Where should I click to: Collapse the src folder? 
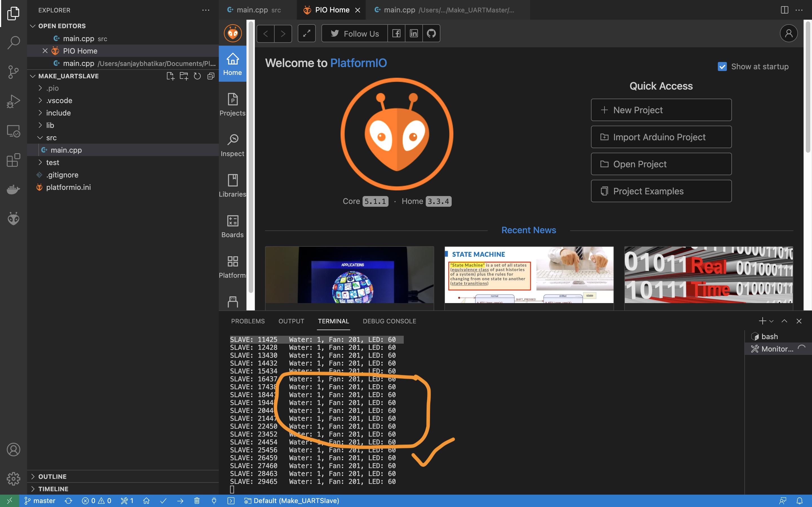pyautogui.click(x=51, y=138)
